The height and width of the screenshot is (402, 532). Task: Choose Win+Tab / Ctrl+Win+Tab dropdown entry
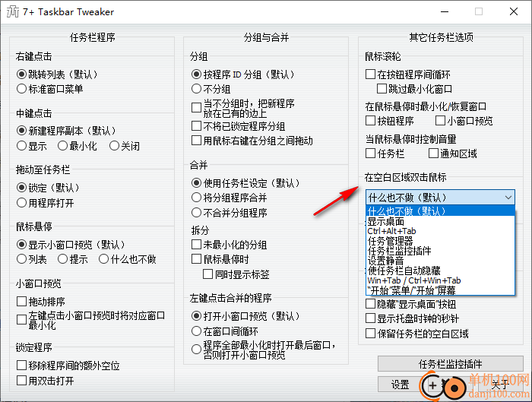tap(440, 280)
